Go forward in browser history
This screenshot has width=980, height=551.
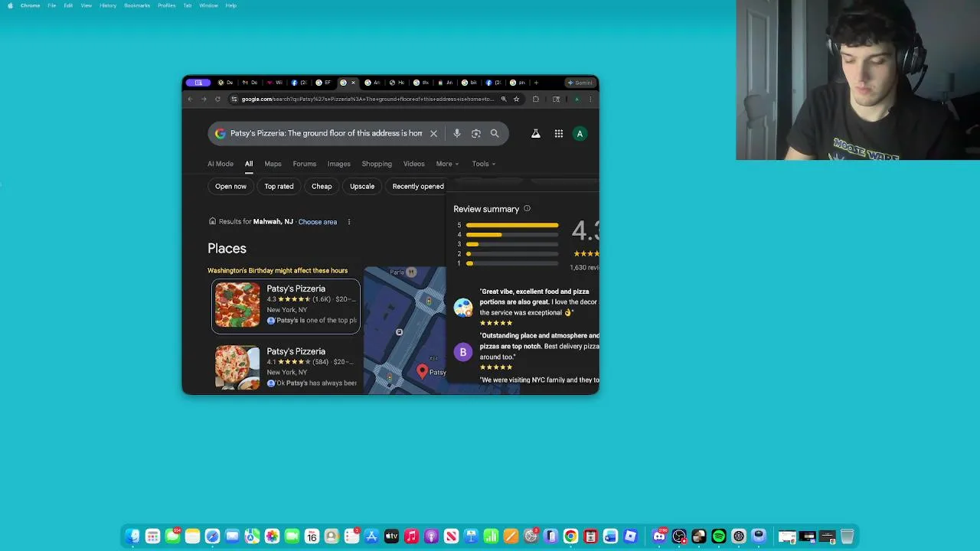[204, 99]
